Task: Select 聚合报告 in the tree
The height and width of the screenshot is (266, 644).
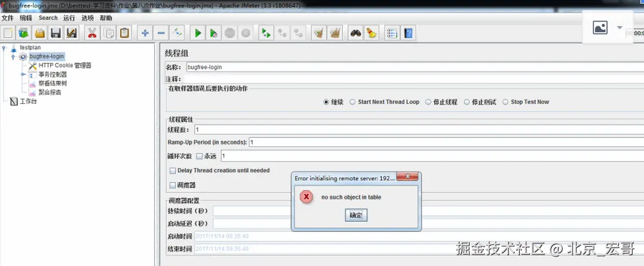Action: tap(50, 92)
